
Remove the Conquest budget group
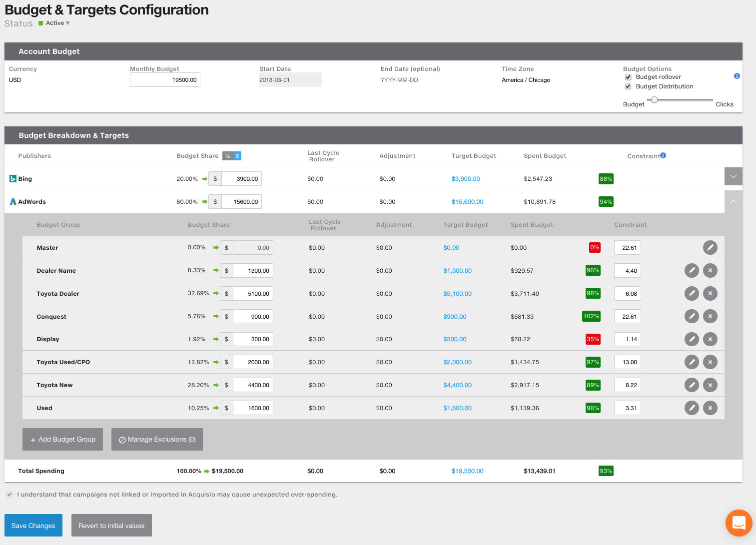(710, 316)
